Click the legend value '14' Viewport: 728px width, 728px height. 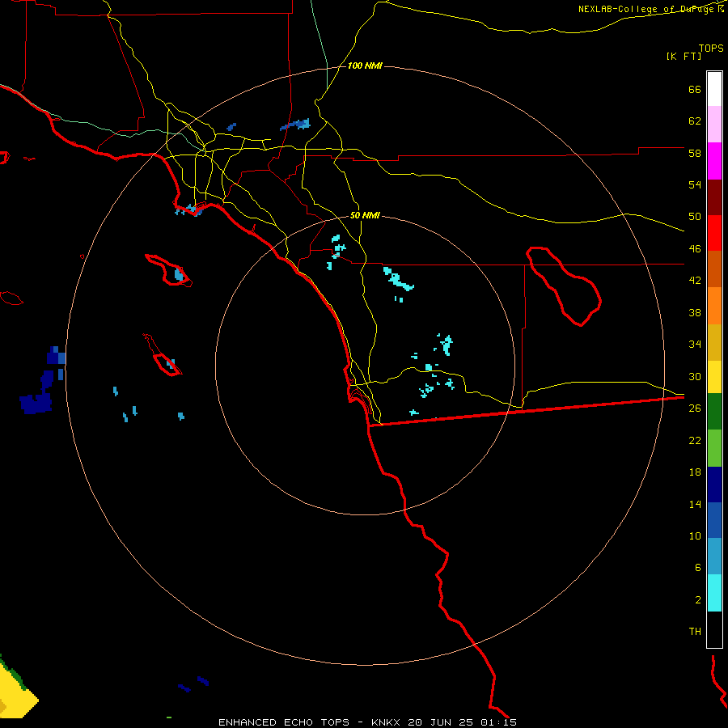[695, 504]
